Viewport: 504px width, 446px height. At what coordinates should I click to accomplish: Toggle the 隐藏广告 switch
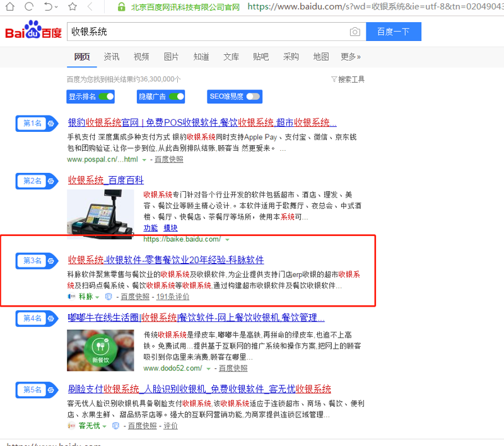(177, 97)
